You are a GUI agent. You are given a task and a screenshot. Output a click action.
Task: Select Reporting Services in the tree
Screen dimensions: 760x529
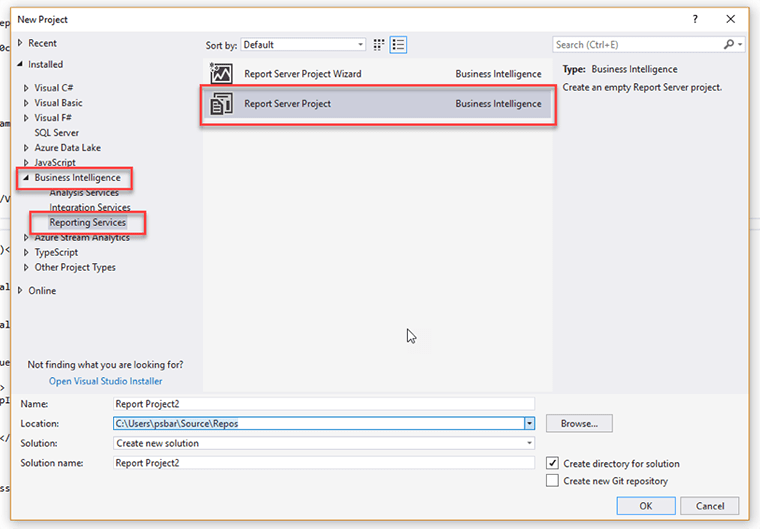(x=87, y=222)
